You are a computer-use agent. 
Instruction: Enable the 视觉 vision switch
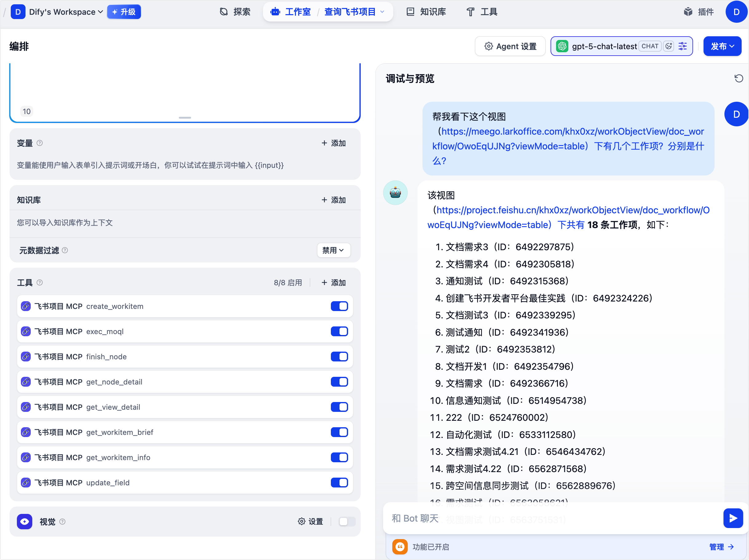tap(347, 522)
